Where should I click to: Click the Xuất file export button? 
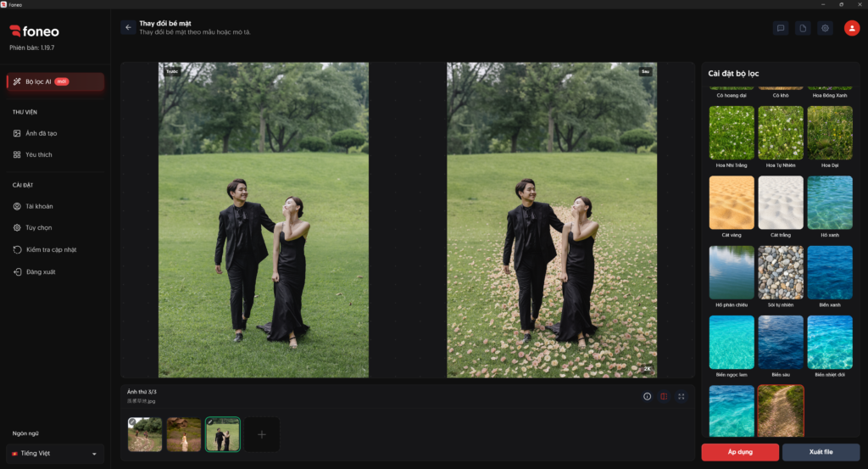pos(821,452)
